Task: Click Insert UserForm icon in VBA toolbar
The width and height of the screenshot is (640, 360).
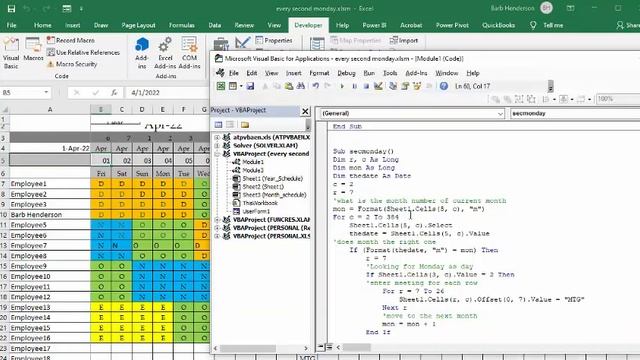Action: (233, 86)
